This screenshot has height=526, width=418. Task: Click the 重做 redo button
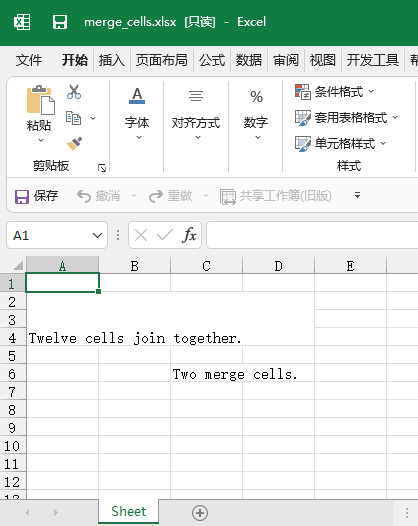click(x=170, y=196)
